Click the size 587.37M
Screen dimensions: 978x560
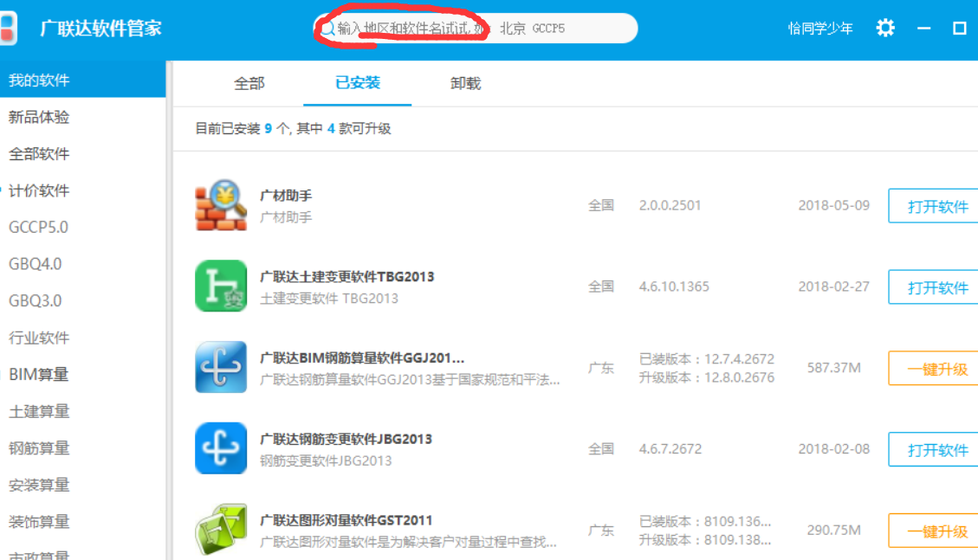(x=834, y=368)
